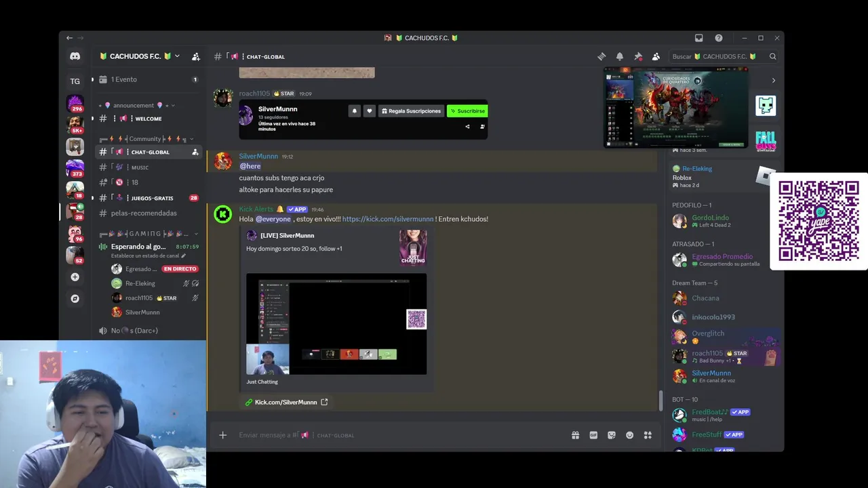Select the MUSIC channel
The image size is (868, 488).
point(148,167)
